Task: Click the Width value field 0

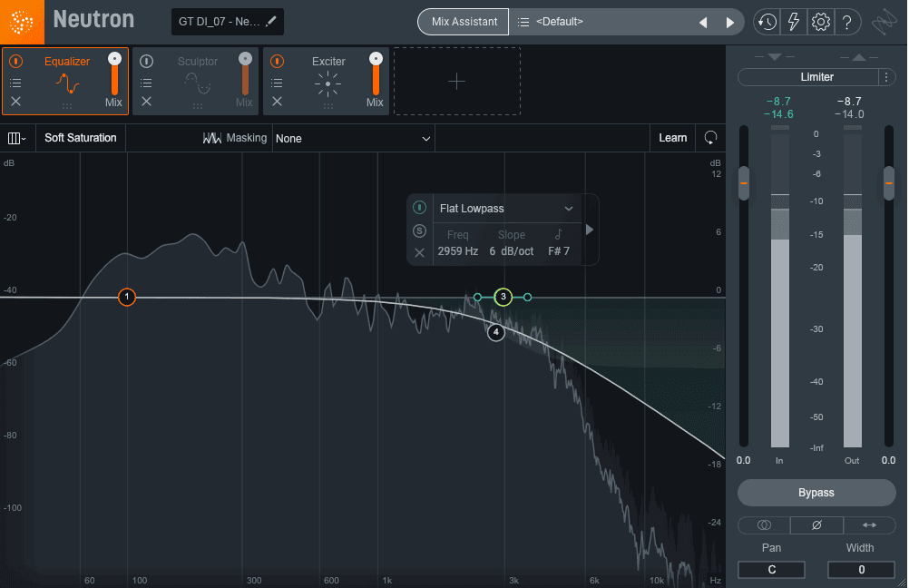Action: 861,570
